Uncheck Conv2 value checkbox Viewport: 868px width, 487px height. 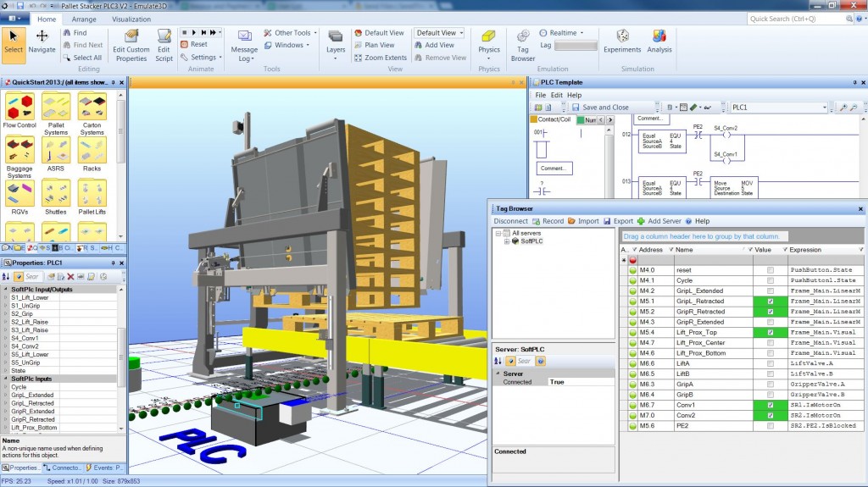[x=770, y=416]
